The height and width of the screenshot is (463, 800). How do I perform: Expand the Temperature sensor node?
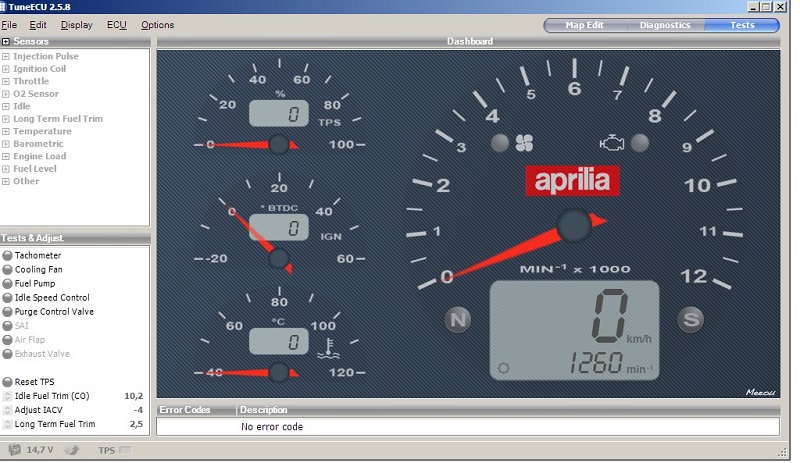coord(6,131)
